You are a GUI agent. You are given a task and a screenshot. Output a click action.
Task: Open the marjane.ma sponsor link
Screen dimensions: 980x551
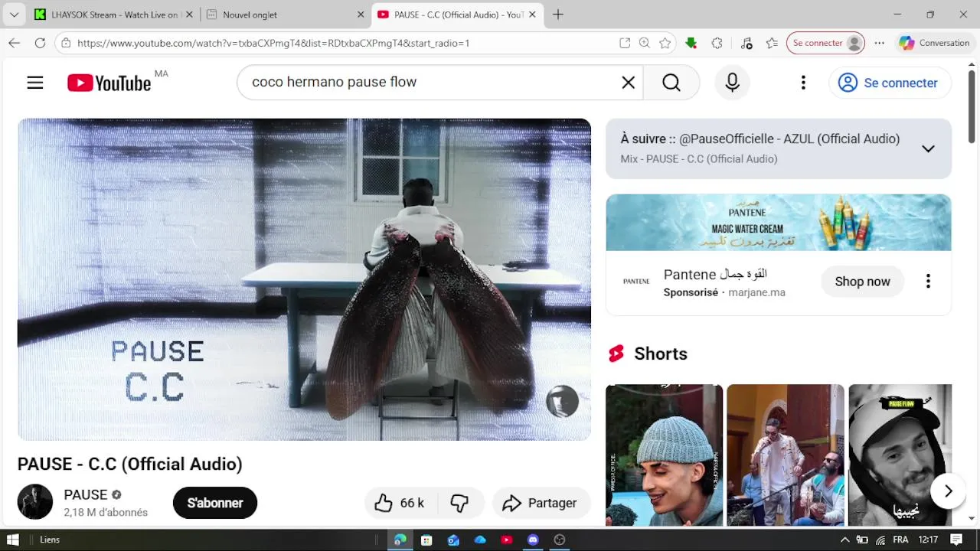click(x=756, y=292)
